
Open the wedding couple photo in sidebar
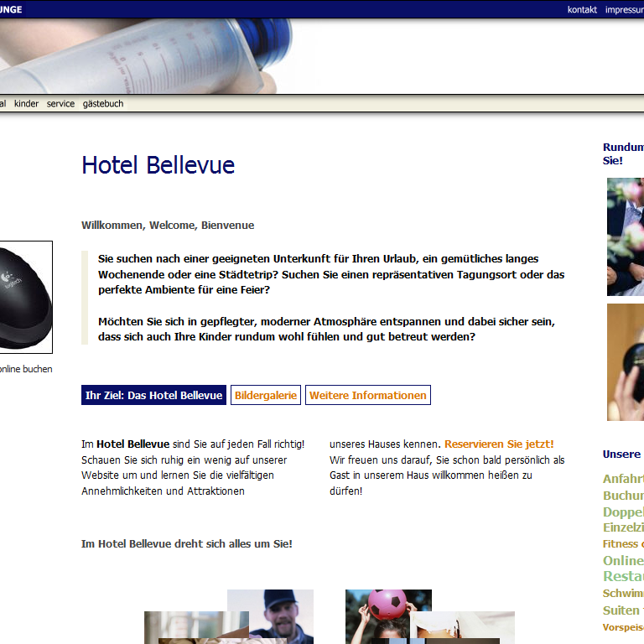(x=626, y=236)
